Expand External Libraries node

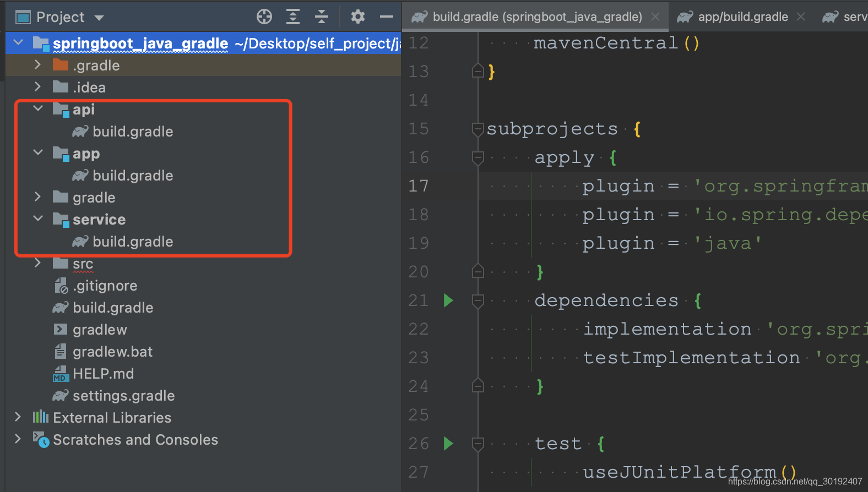tap(18, 417)
